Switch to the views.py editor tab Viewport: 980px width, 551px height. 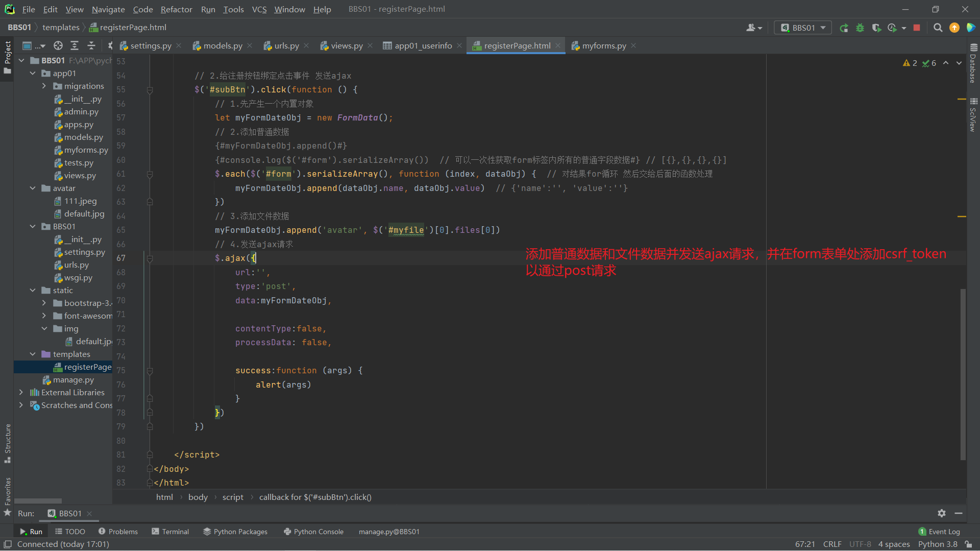point(347,46)
